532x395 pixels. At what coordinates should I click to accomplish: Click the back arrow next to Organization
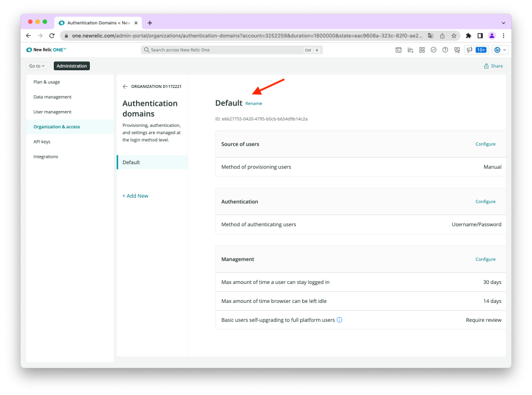pyautogui.click(x=125, y=87)
